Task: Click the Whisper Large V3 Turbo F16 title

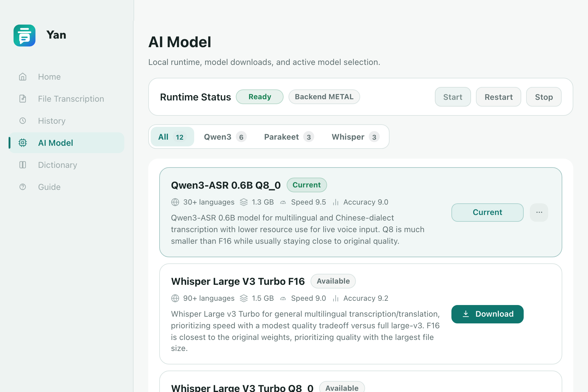Action: click(x=238, y=281)
